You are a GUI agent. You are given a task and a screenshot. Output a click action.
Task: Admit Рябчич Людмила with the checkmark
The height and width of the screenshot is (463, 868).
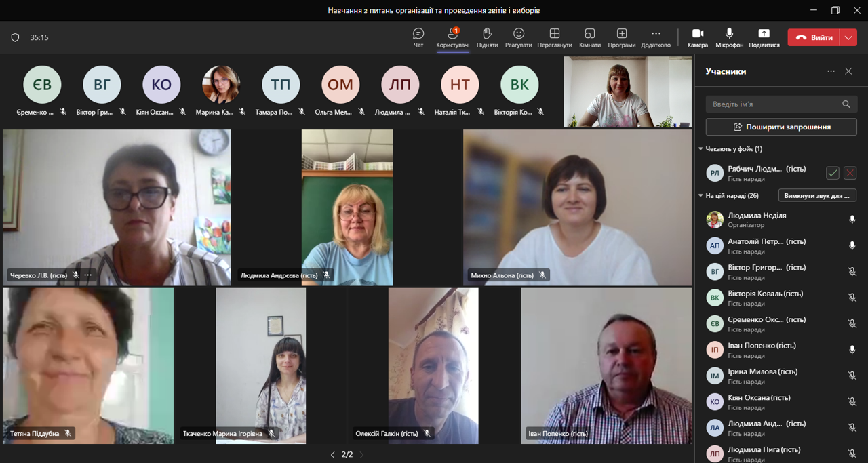[x=832, y=173]
